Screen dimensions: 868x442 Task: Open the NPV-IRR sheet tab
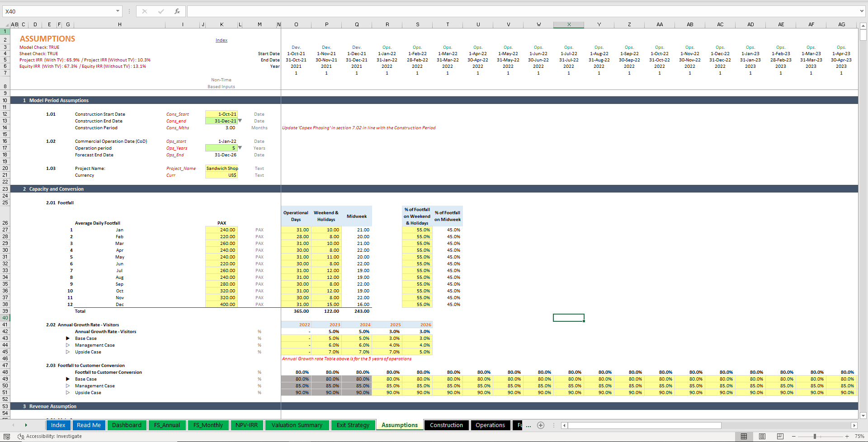(x=247, y=425)
